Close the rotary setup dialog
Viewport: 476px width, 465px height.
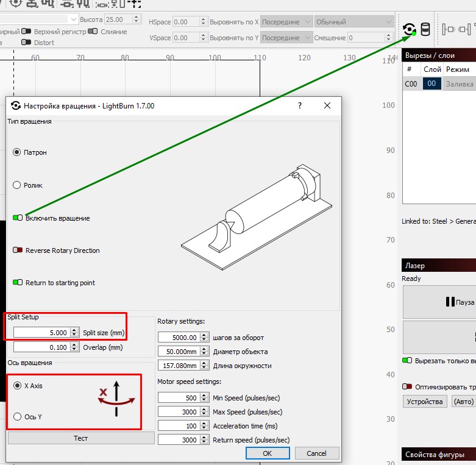click(327, 105)
